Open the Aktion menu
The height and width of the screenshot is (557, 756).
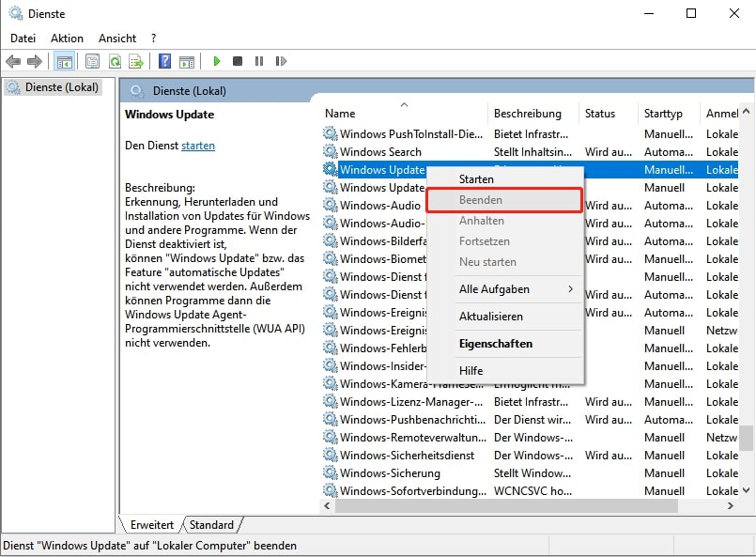pyautogui.click(x=67, y=39)
